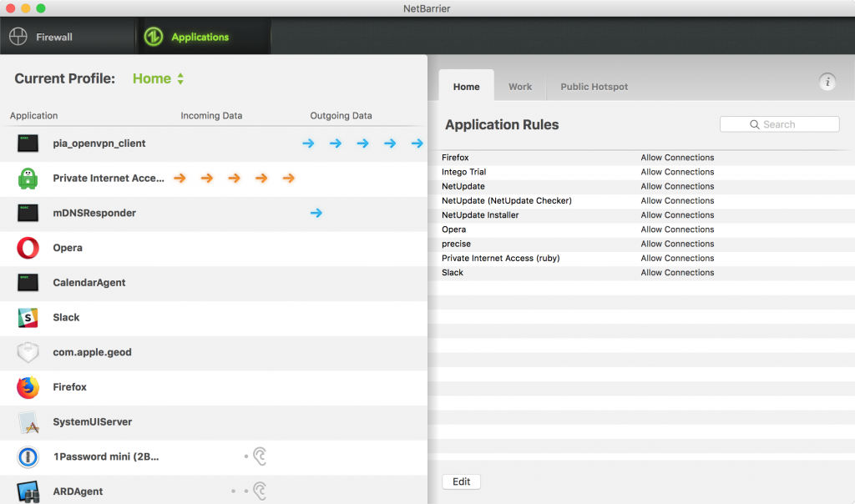Click the info button icon
This screenshot has height=504, width=855.
(827, 82)
